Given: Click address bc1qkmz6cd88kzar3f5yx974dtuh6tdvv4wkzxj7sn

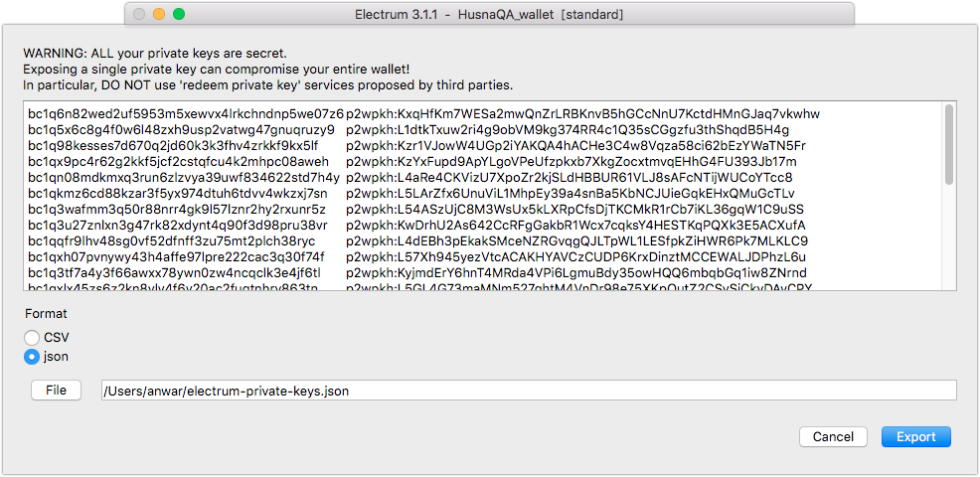Looking at the screenshot, I should point(178,194).
